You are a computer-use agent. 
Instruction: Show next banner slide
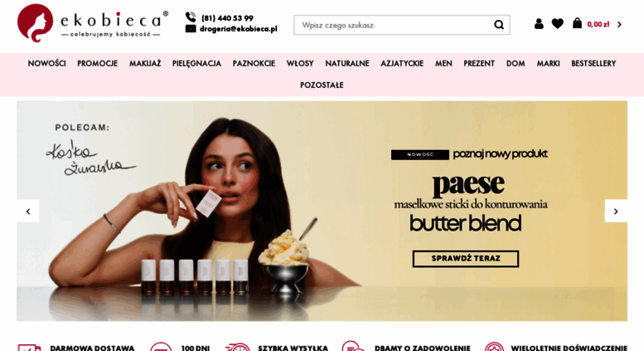[x=616, y=212]
